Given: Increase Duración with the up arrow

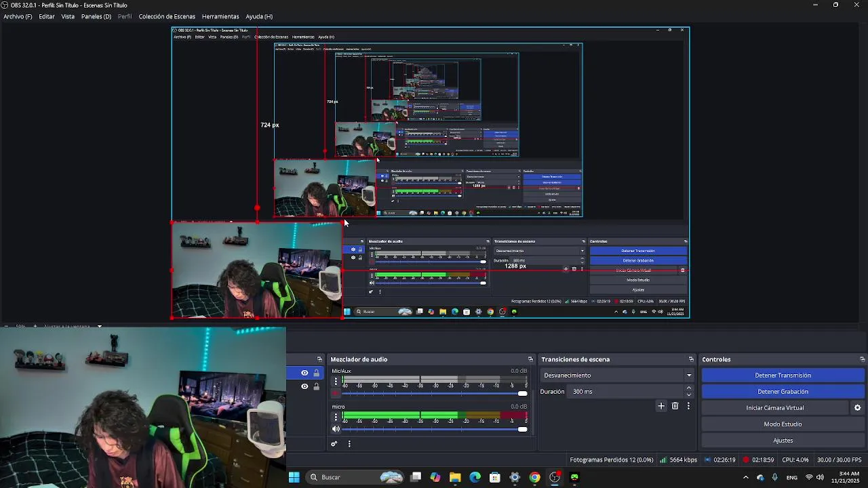Looking at the screenshot, I should click(x=689, y=388).
